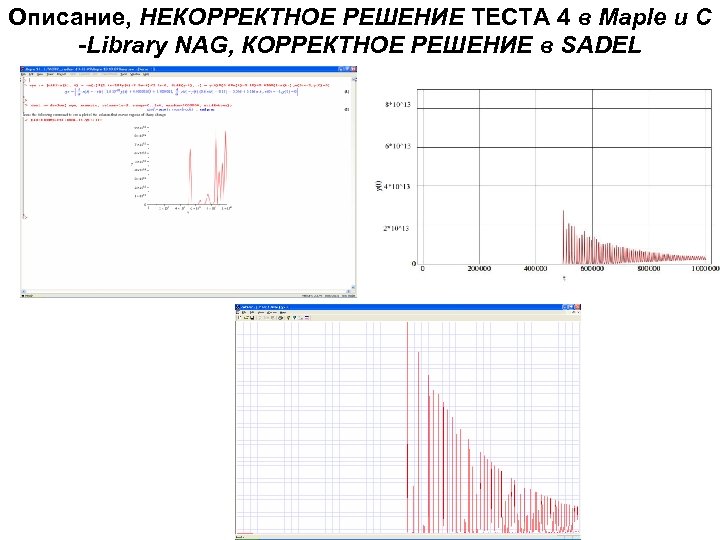The width and height of the screenshot is (720, 540).
Task: Click the Maple window horizontal scrollbar
Action: [186, 291]
